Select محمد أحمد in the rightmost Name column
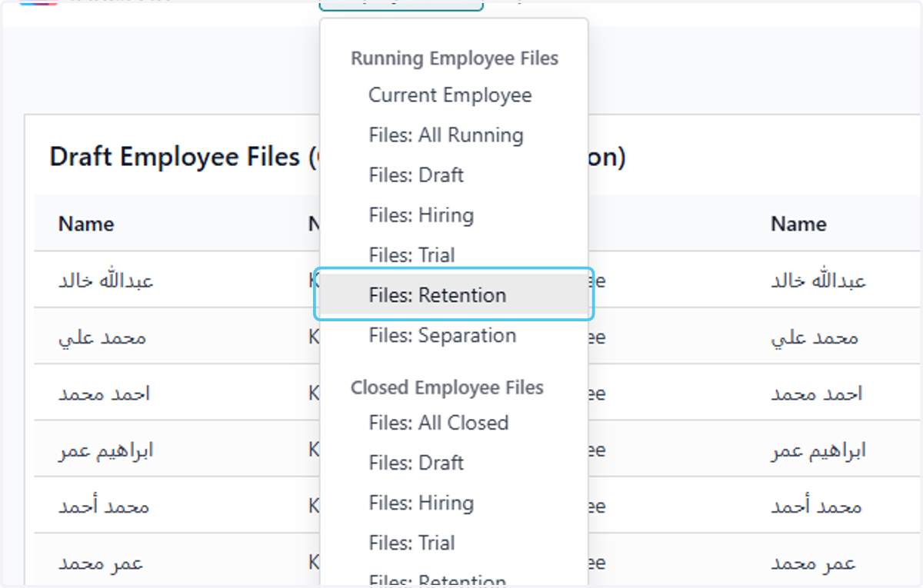923x588 pixels. pyautogui.click(x=816, y=507)
